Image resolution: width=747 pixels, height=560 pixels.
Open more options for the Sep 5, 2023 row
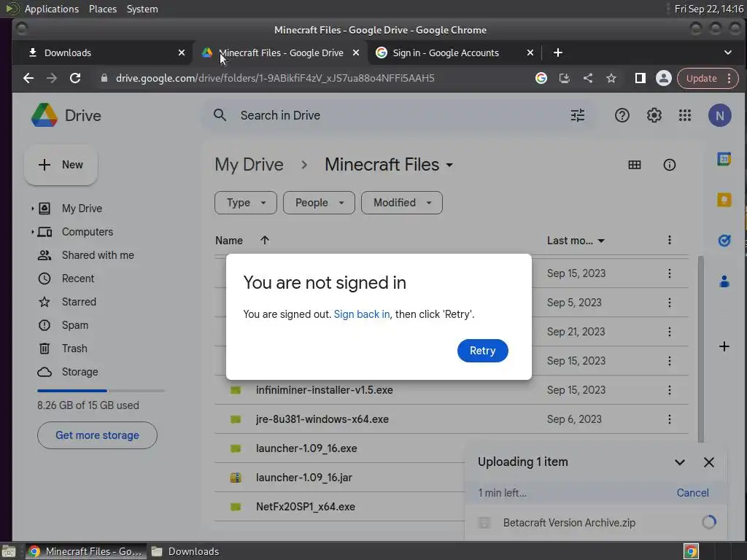670,303
